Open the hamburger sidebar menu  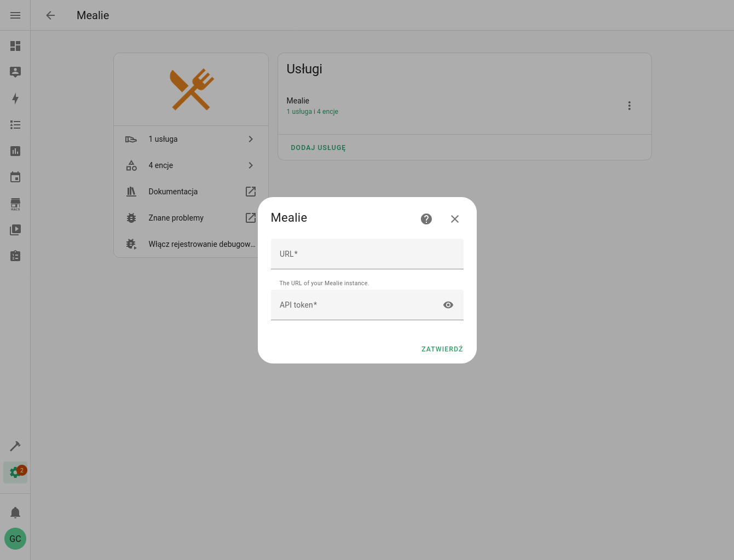15,15
